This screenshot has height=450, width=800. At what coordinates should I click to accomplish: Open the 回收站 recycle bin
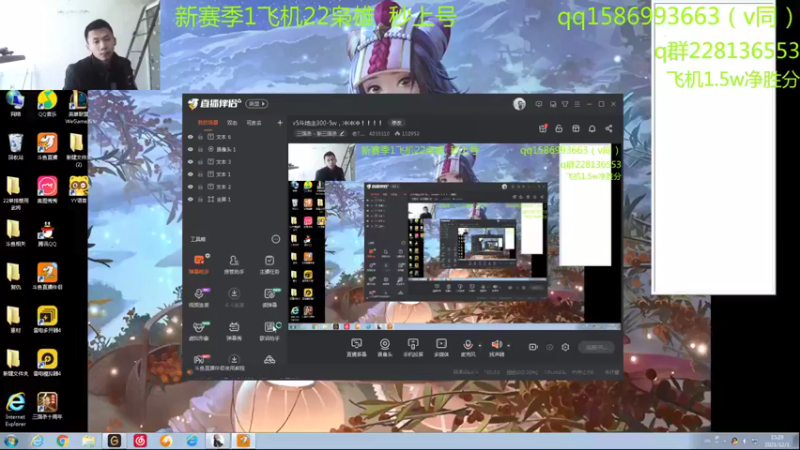click(15, 147)
